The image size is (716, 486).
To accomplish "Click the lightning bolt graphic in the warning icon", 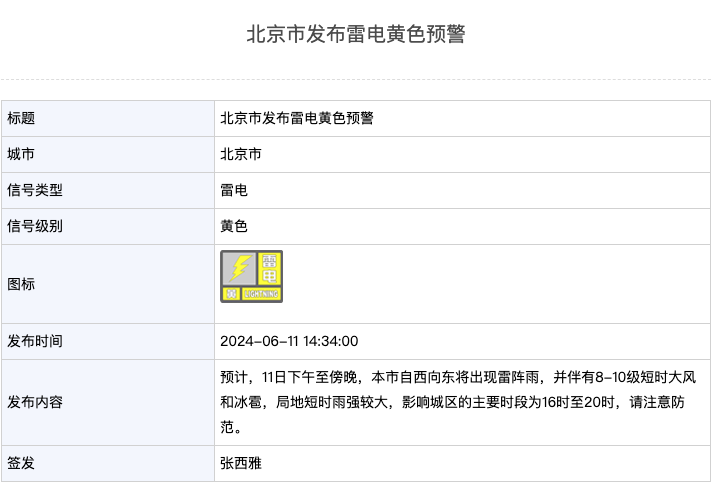I will [240, 268].
